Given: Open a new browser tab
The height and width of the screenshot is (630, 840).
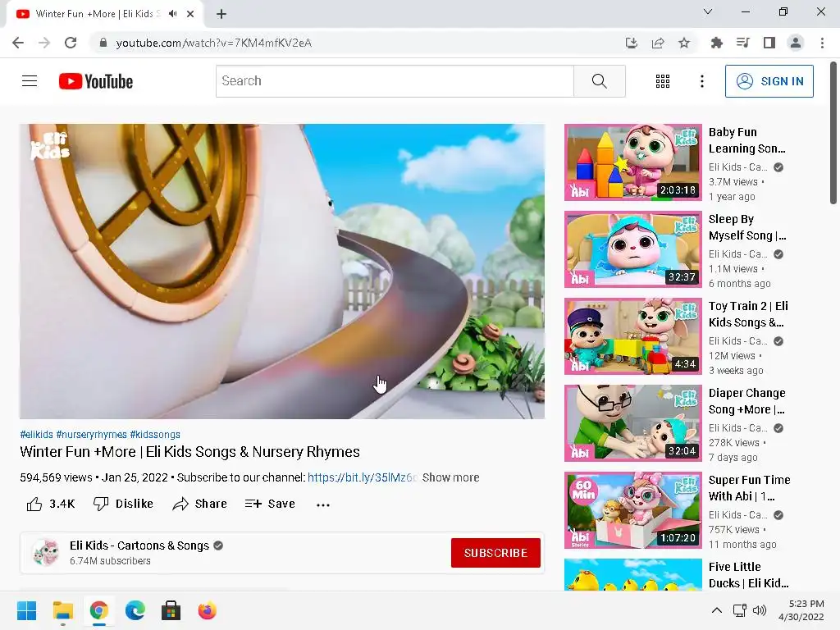Looking at the screenshot, I should 221,14.
